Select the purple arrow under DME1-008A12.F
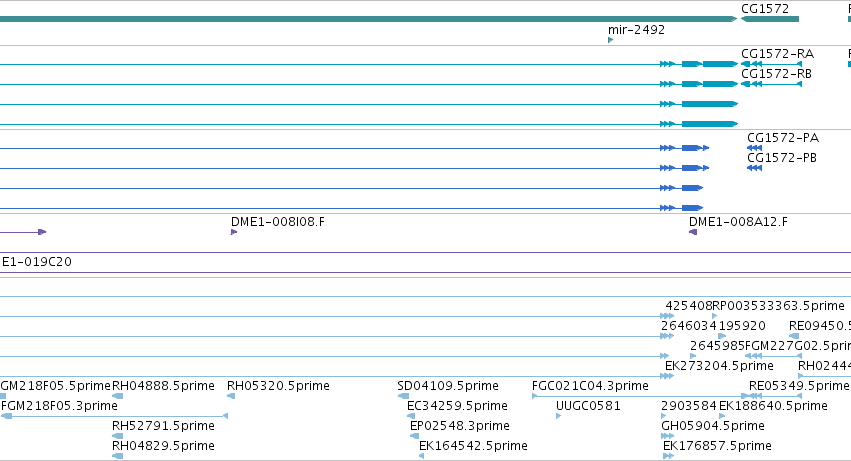The width and height of the screenshot is (851, 461). (x=693, y=232)
